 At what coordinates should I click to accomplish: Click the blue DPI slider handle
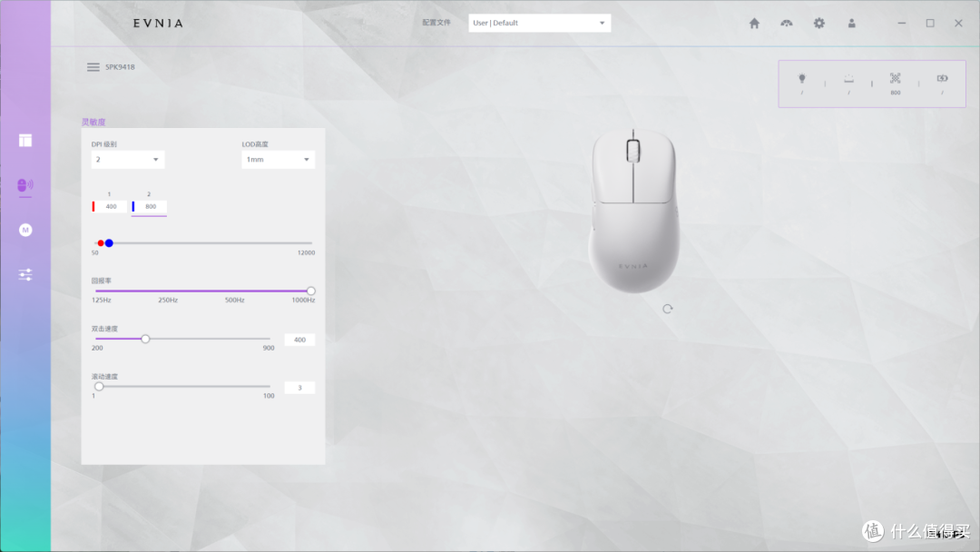click(109, 243)
